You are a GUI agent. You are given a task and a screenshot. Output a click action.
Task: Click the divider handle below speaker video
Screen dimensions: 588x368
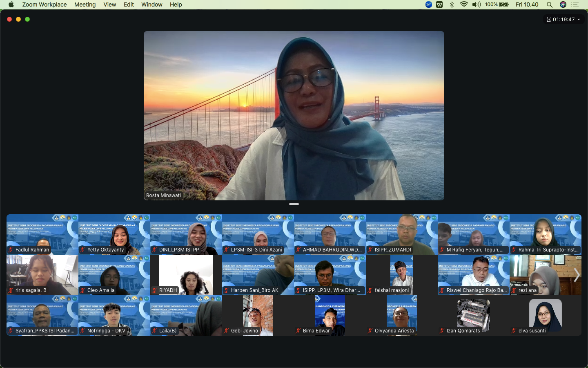[x=294, y=204]
